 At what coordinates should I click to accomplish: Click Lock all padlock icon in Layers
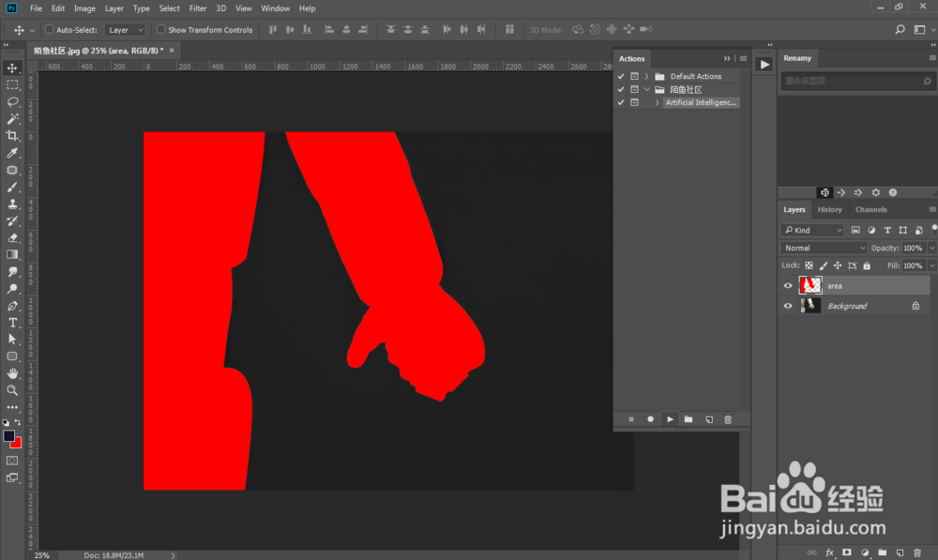tap(867, 265)
